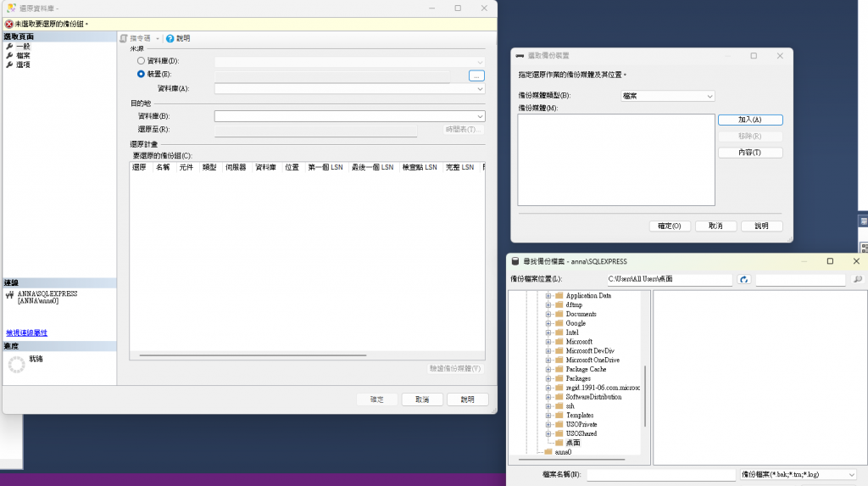This screenshot has height=486, width=868.
Task: Click 說明 in select backup device dialog
Action: pyautogui.click(x=762, y=226)
